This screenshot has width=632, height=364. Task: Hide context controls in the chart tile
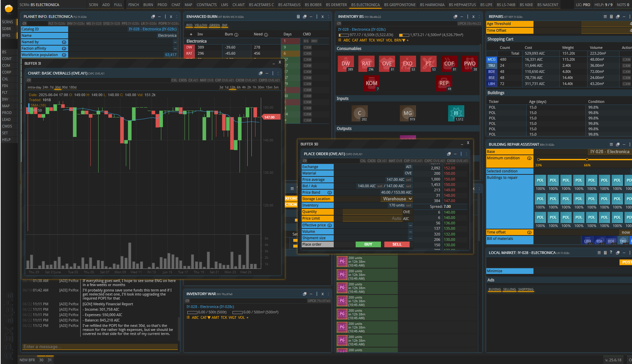(x=29, y=80)
